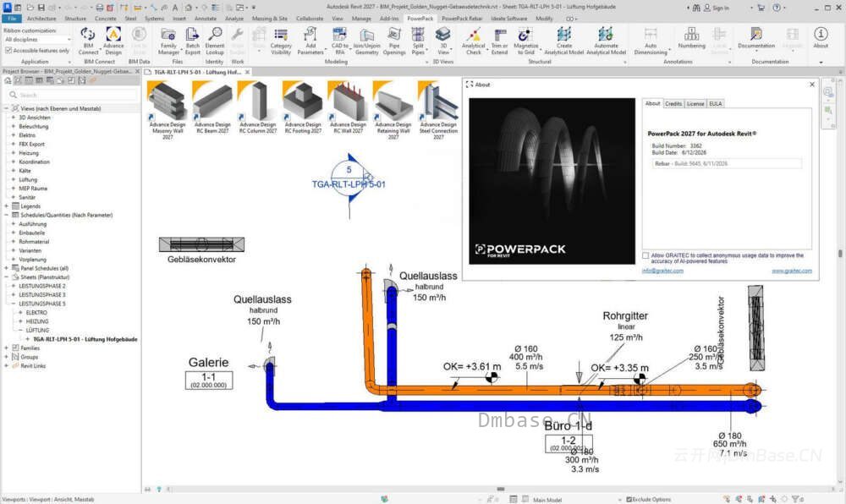Activate the Element Lookup magnifier tool
846x504 pixels.
tap(215, 41)
